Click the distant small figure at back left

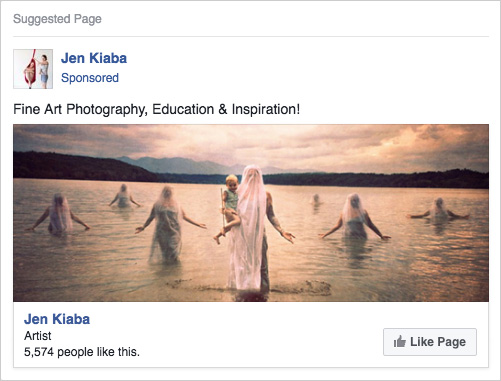click(124, 197)
